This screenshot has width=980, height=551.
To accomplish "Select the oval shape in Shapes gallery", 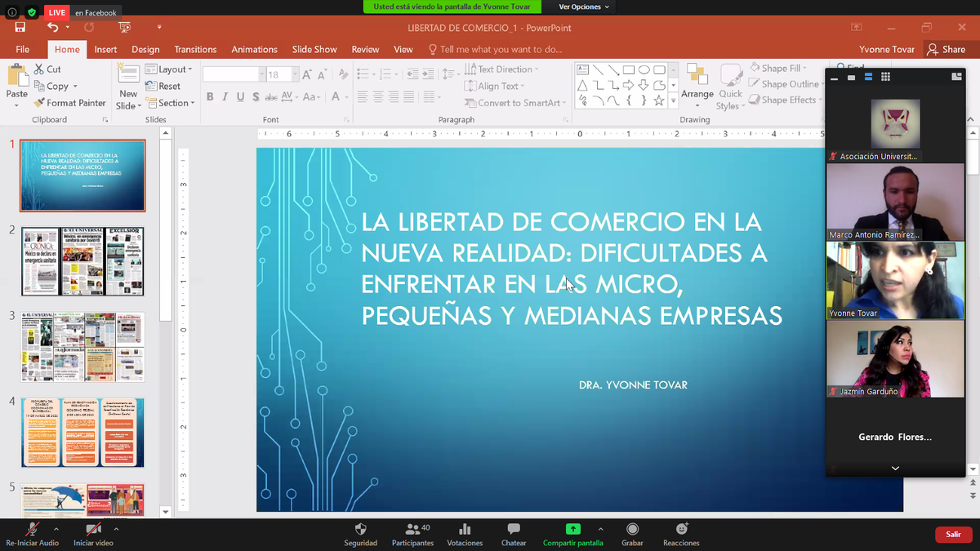I will tap(644, 69).
